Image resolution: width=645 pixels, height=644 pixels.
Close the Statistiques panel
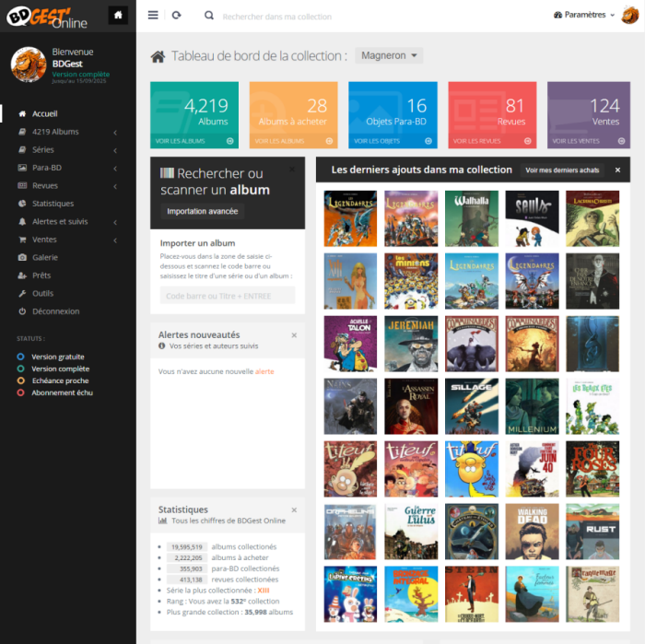294,509
